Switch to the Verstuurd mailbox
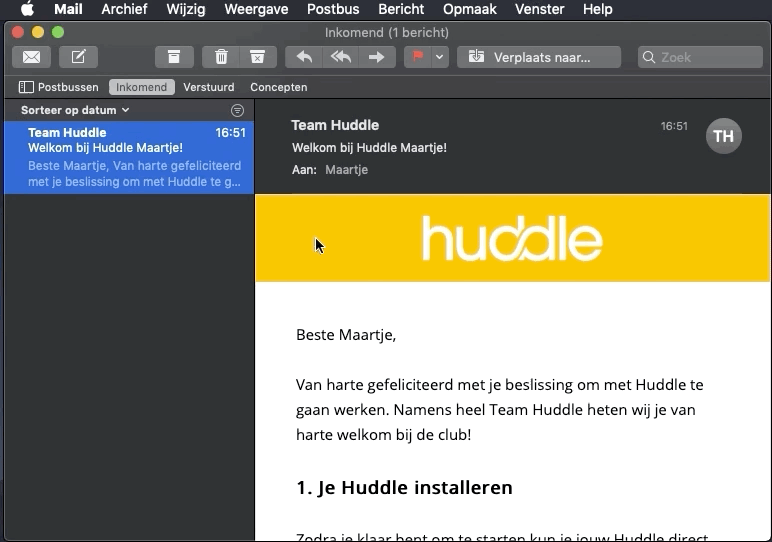This screenshot has width=772, height=542. [x=208, y=87]
